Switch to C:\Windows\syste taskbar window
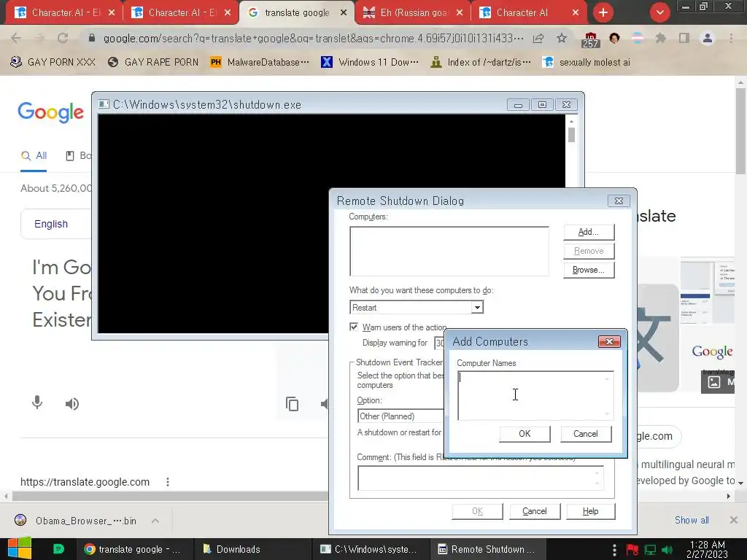This screenshot has height=560, width=747. (x=371, y=549)
